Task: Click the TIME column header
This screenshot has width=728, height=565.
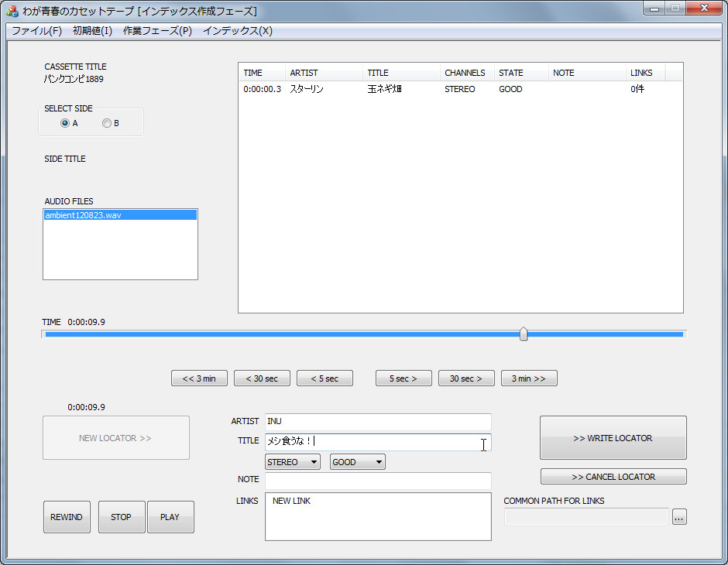Action: click(262, 73)
